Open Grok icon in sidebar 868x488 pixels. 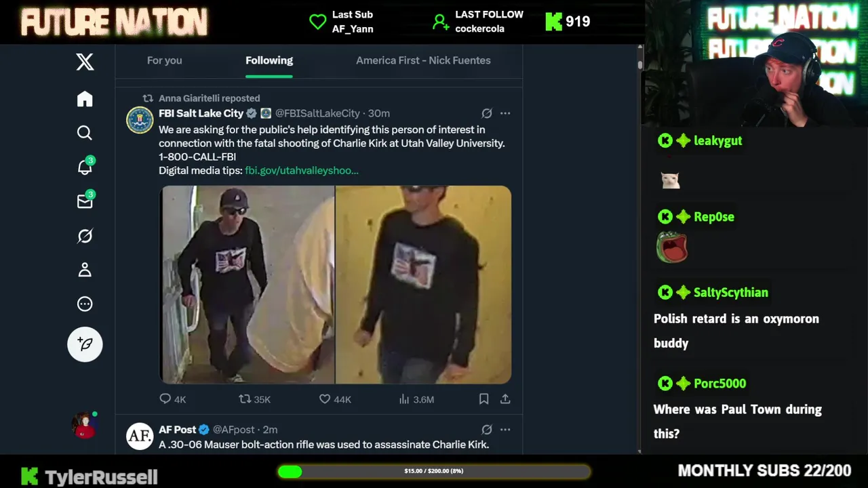click(x=85, y=236)
